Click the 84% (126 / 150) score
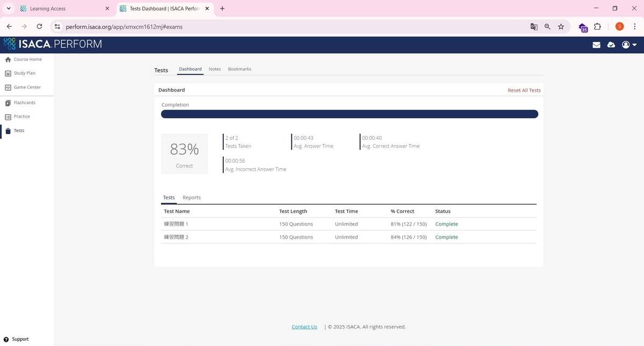Screen dimensions: 644x346 tap(408, 237)
